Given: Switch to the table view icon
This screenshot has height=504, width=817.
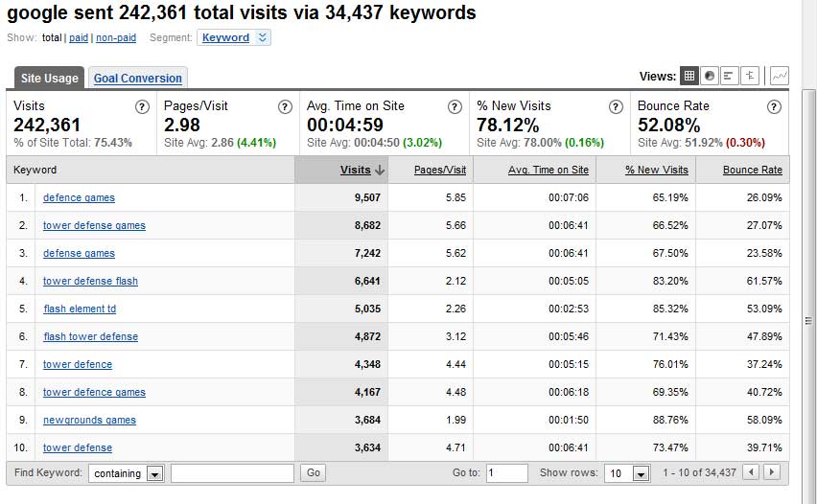Looking at the screenshot, I should [x=689, y=76].
